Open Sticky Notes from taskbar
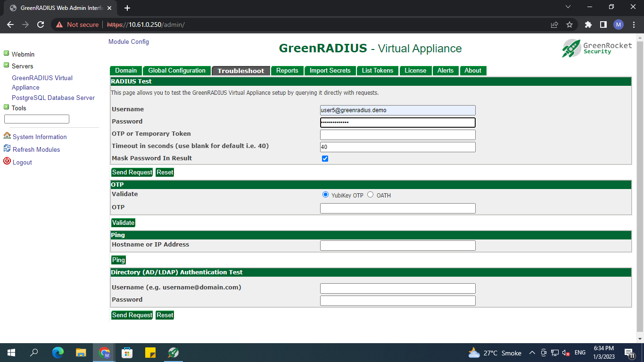 [150, 353]
